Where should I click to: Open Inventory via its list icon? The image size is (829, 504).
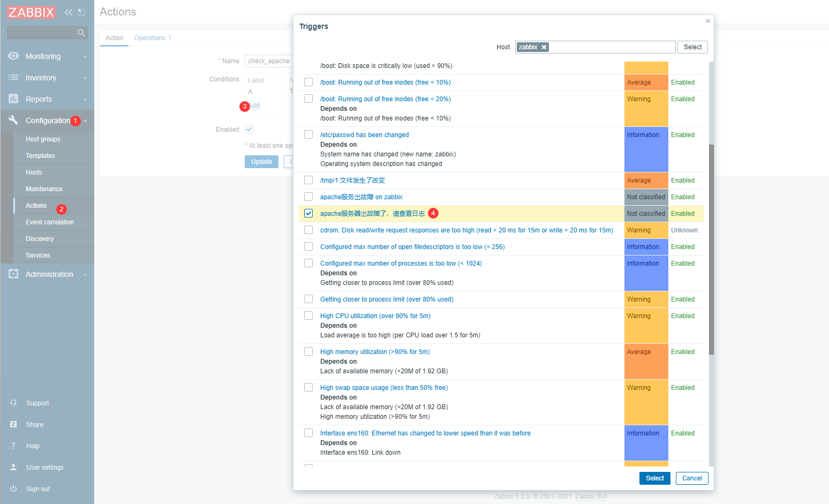click(x=13, y=77)
